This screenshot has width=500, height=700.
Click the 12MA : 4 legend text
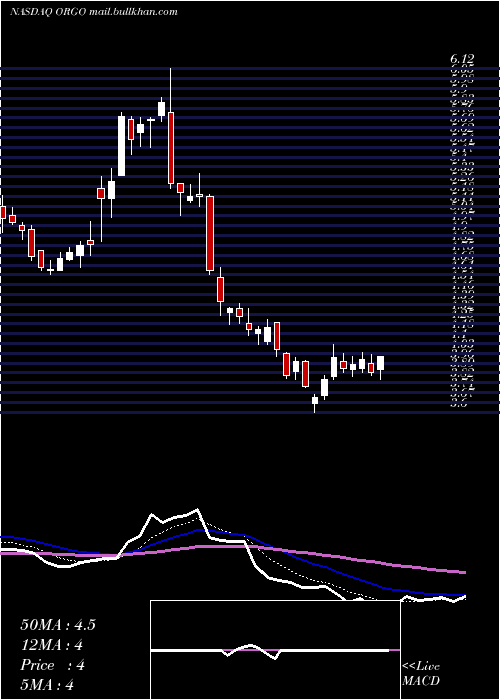click(52, 645)
